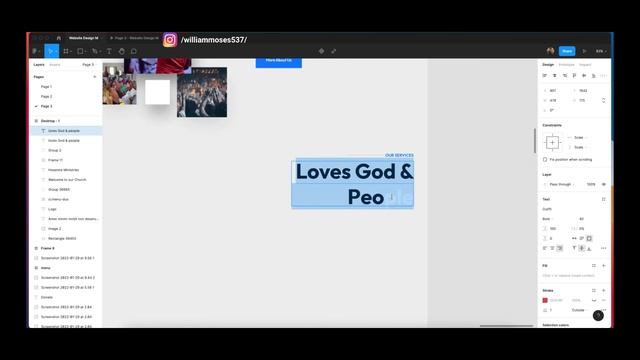The height and width of the screenshot is (360, 640).
Task: Select the Pen tool
Action: tap(95, 51)
